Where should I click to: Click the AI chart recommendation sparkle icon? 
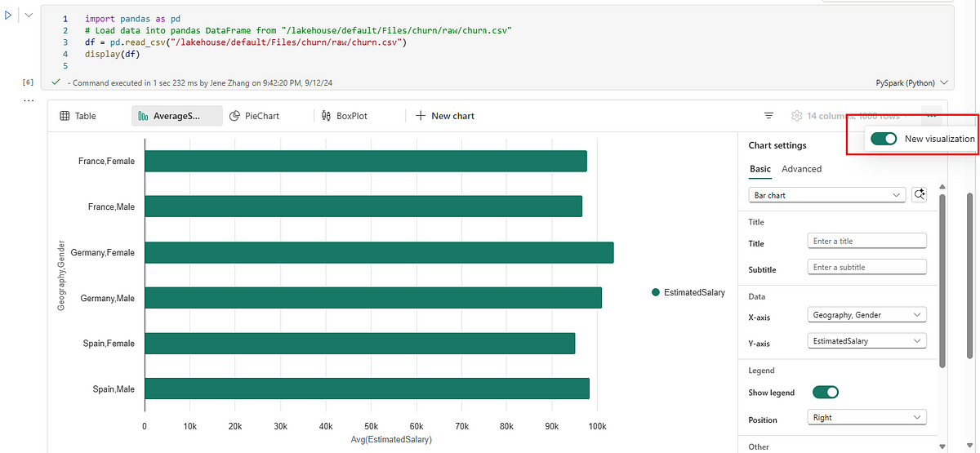pyautogui.click(x=920, y=195)
